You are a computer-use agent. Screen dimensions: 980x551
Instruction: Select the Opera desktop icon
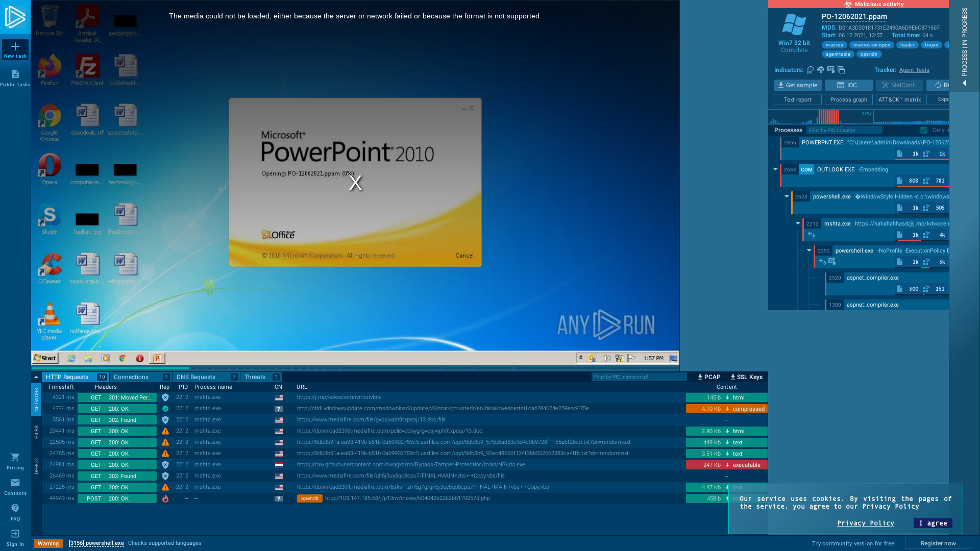50,169
